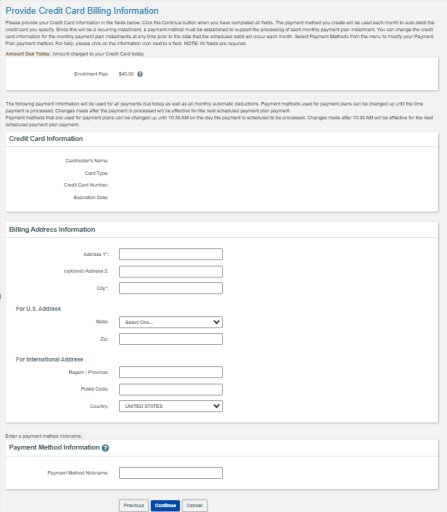Click the Credit Card Number label
This screenshot has height=512, width=447.
86,185
